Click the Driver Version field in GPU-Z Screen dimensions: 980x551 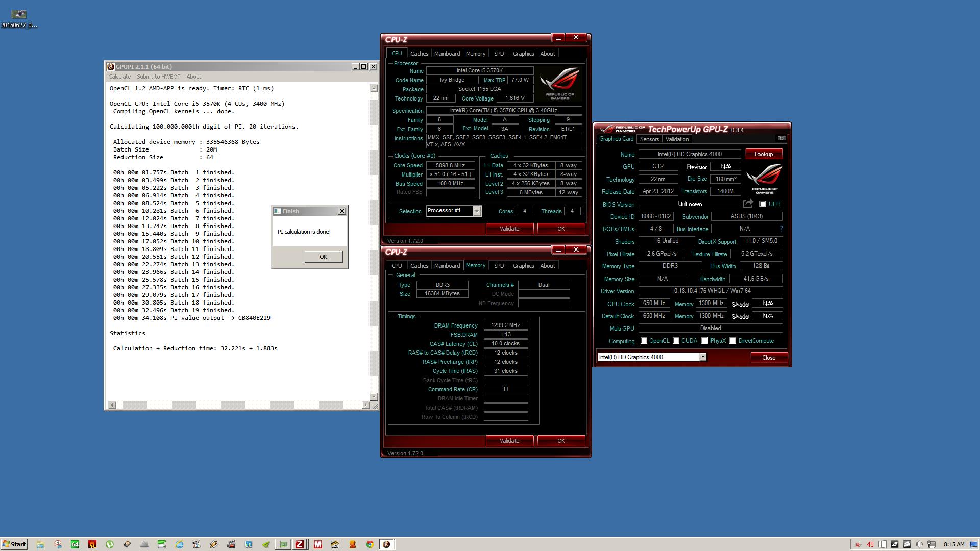pos(710,291)
